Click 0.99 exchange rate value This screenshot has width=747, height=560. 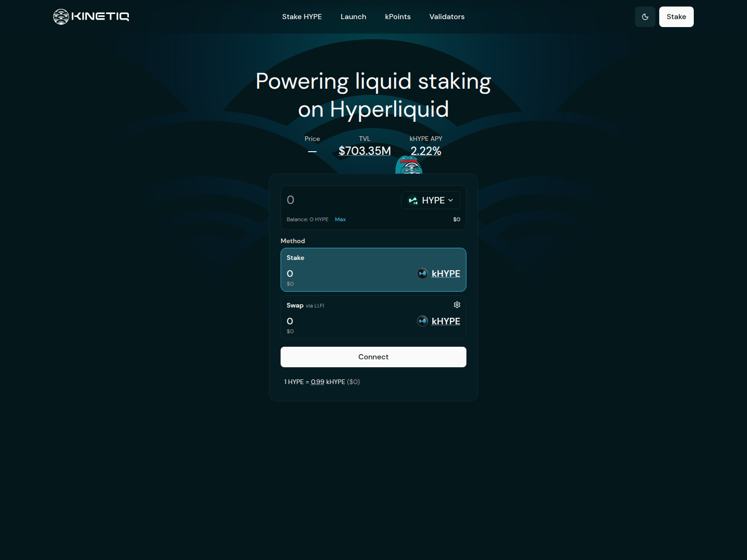pyautogui.click(x=317, y=382)
